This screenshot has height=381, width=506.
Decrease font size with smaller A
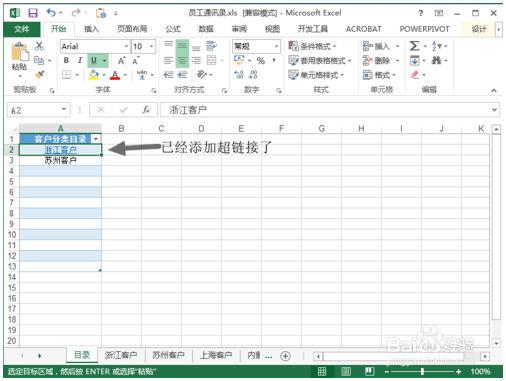click(135, 61)
